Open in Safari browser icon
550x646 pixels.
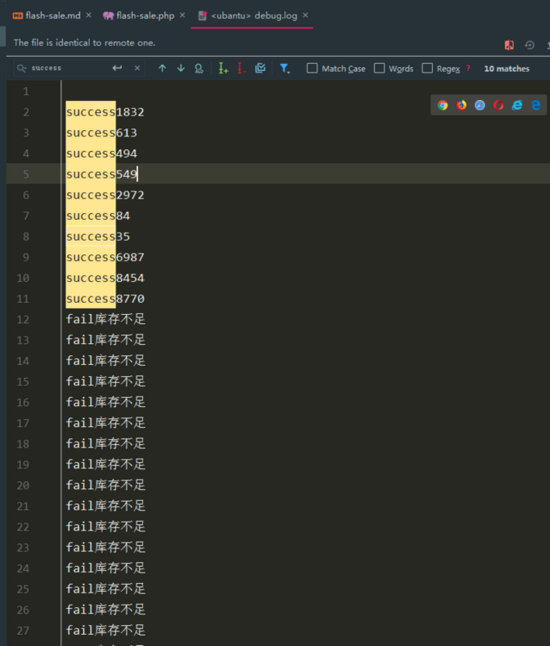point(480,105)
